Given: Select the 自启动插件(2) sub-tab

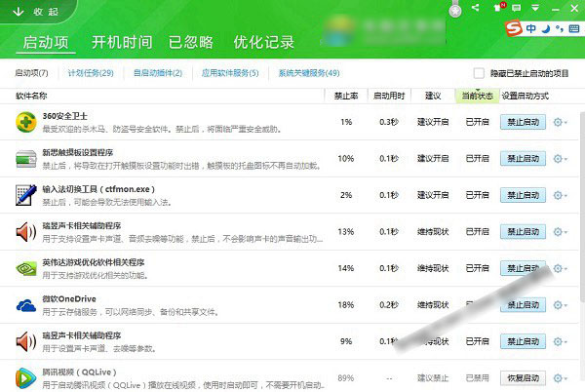Looking at the screenshot, I should (158, 73).
